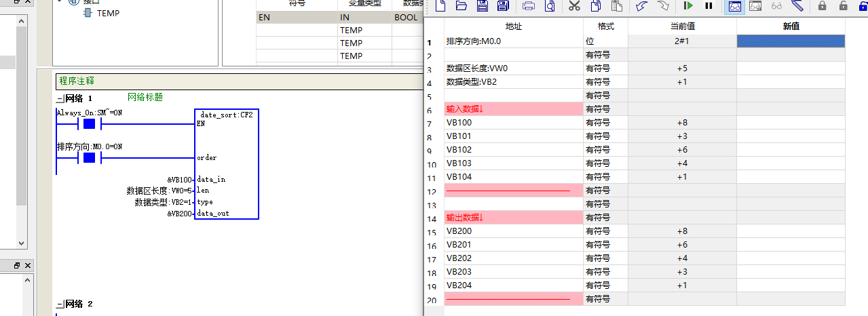
Task: Select the 输入数据 pink header cell
Action: 514,109
